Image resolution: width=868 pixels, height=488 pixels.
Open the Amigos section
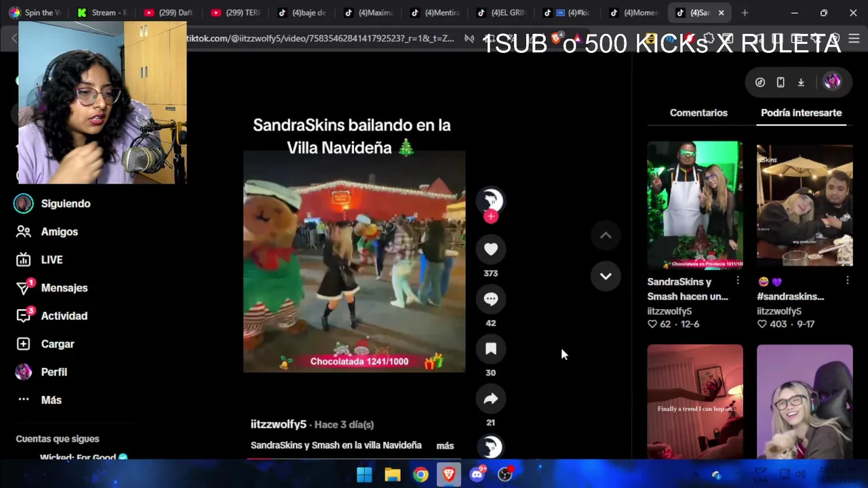click(47, 232)
